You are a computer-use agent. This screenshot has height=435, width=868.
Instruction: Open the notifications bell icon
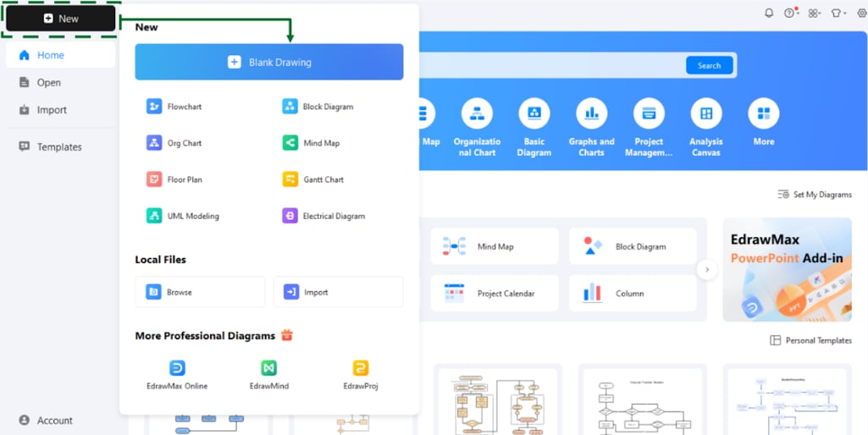[x=769, y=13]
